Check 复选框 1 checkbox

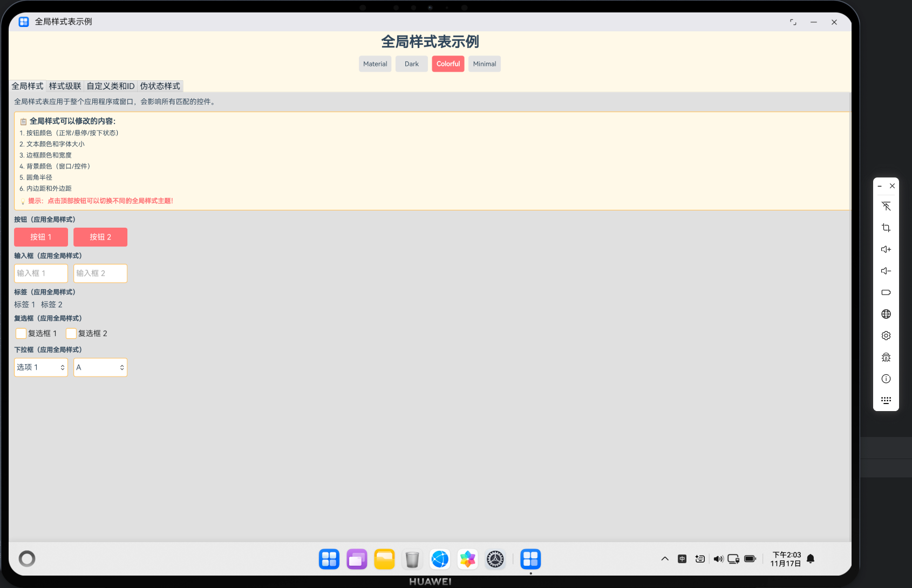pyautogui.click(x=21, y=333)
